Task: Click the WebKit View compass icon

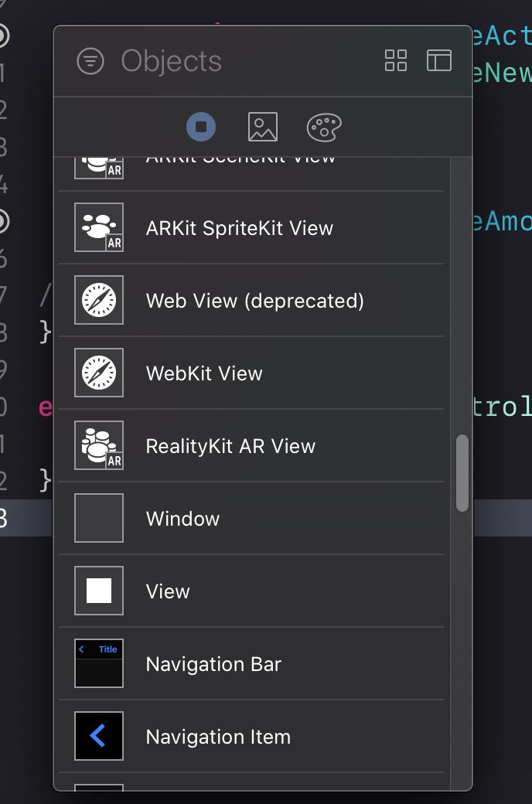Action: click(99, 373)
